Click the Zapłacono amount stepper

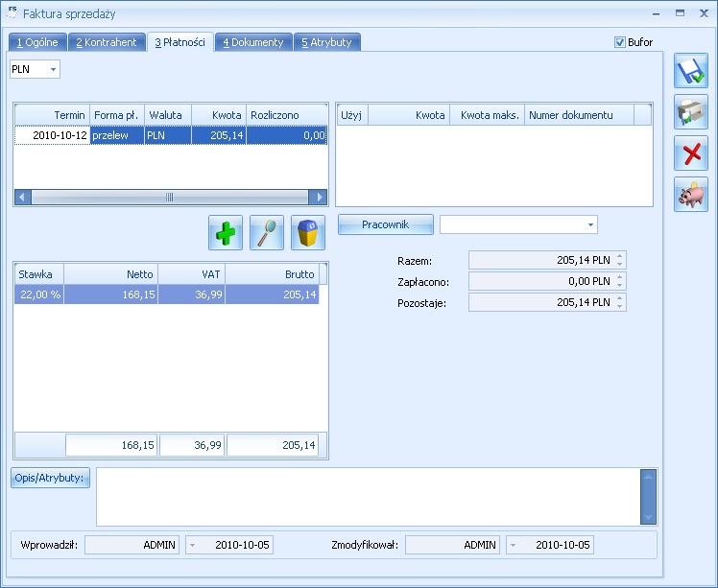click(619, 281)
